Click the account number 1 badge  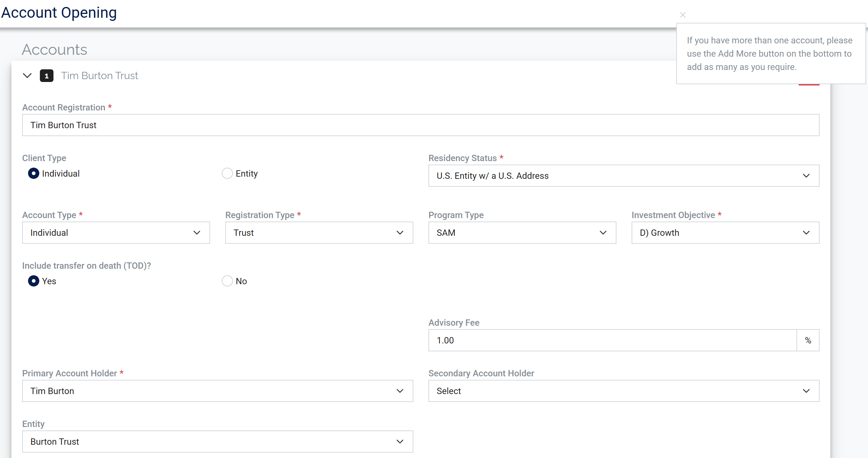click(47, 76)
